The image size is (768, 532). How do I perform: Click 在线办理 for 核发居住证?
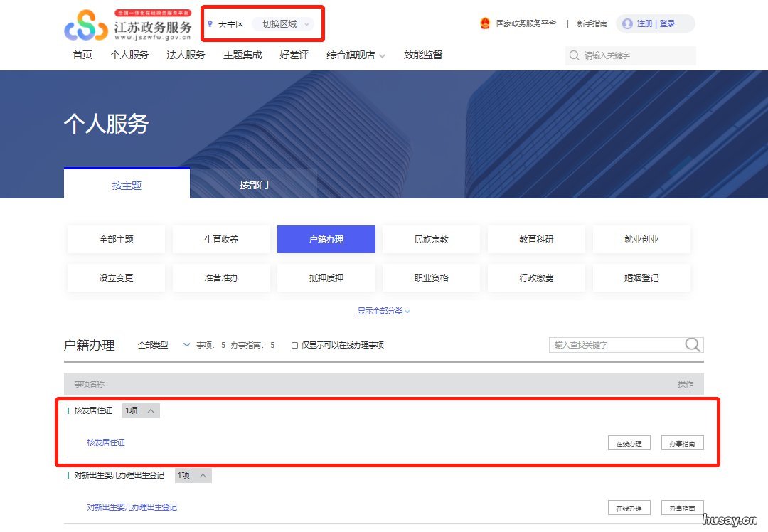[628, 442]
